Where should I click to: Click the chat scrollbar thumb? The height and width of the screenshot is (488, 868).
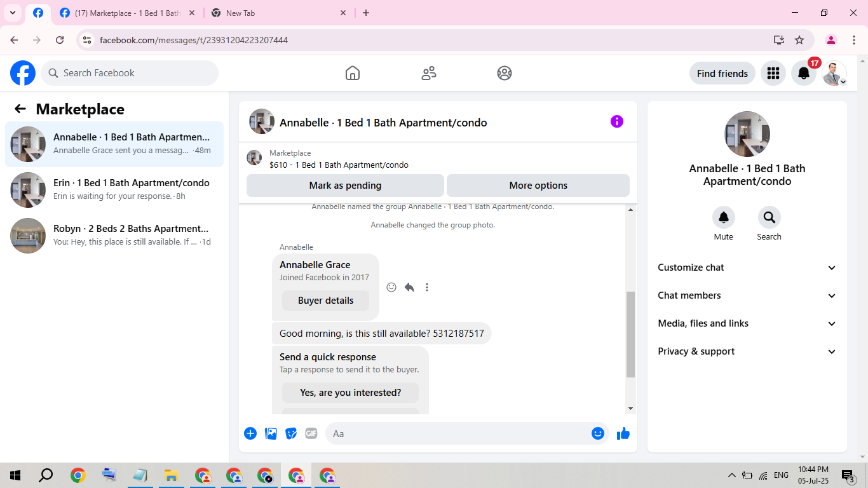(x=630, y=334)
